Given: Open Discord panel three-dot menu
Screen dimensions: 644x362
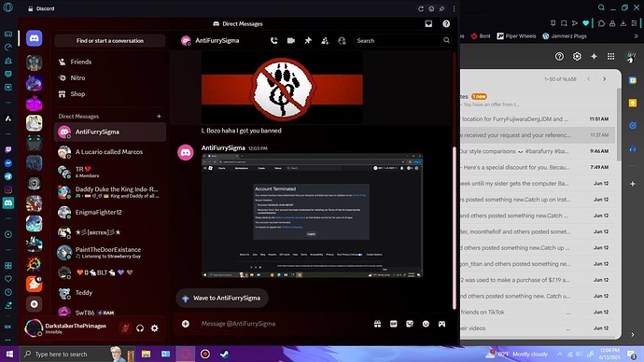Looking at the screenshot, I should (454, 8).
